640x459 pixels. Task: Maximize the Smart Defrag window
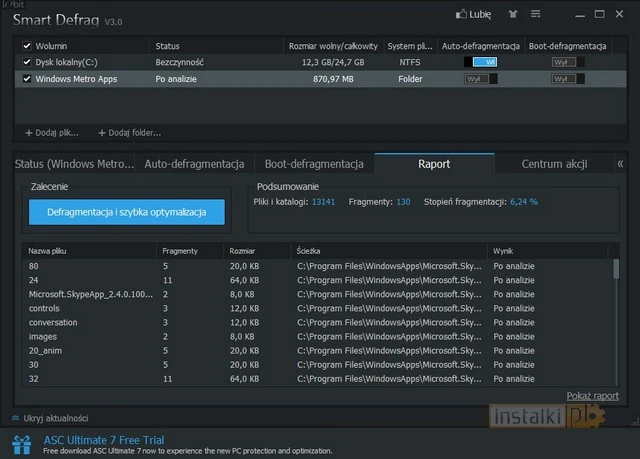point(600,14)
